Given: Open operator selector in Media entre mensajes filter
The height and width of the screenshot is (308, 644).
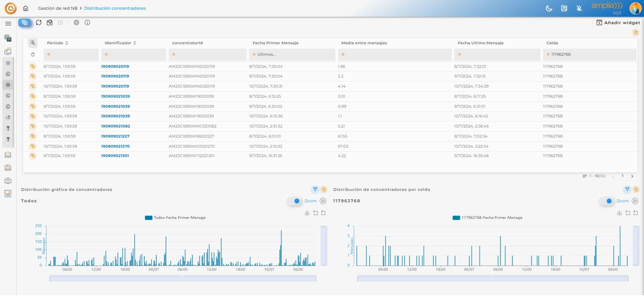Looking at the screenshot, I should pyautogui.click(x=343, y=54).
